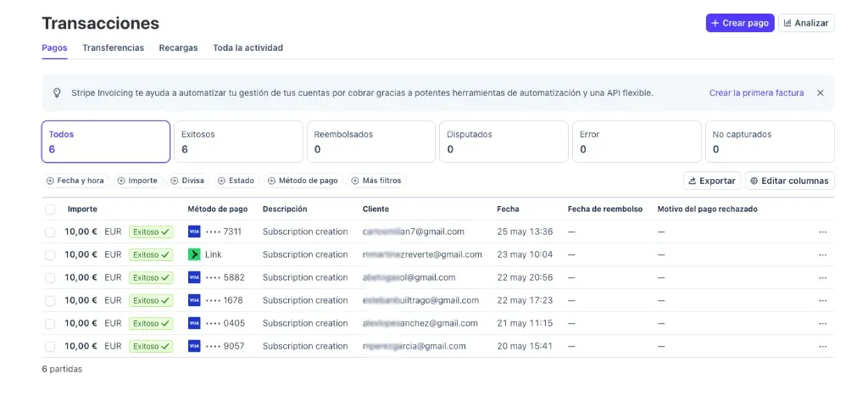Image resolution: width=868 pixels, height=407 pixels.
Task: Check the row for card ending 1678
Action: point(50,301)
